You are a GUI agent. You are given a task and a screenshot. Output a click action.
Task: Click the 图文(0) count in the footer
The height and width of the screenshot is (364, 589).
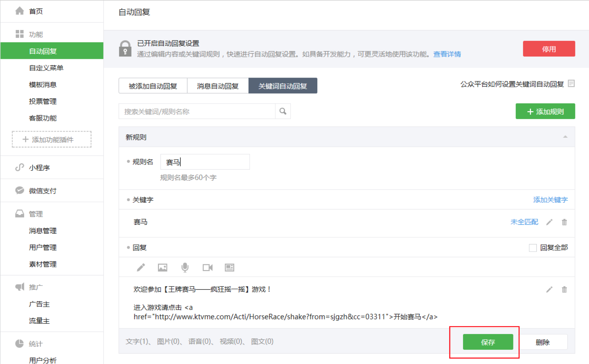[x=262, y=342]
